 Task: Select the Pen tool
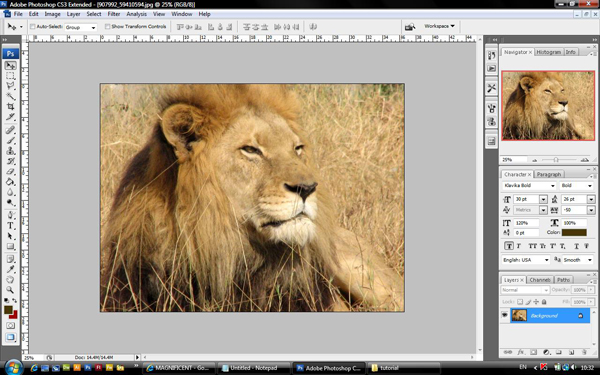tap(10, 215)
